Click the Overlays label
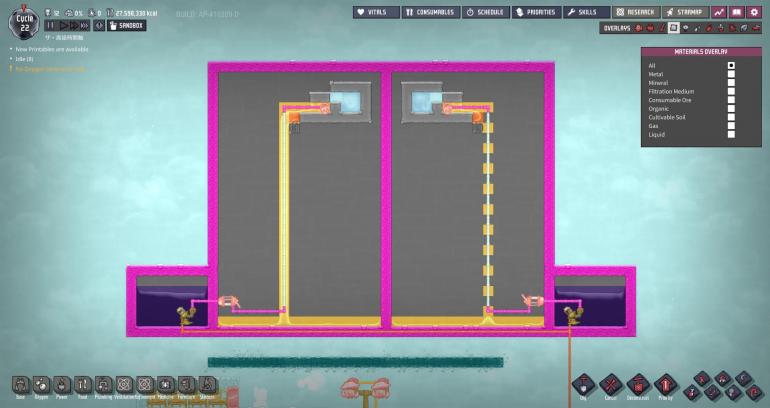The width and height of the screenshot is (770, 408). coord(616,28)
